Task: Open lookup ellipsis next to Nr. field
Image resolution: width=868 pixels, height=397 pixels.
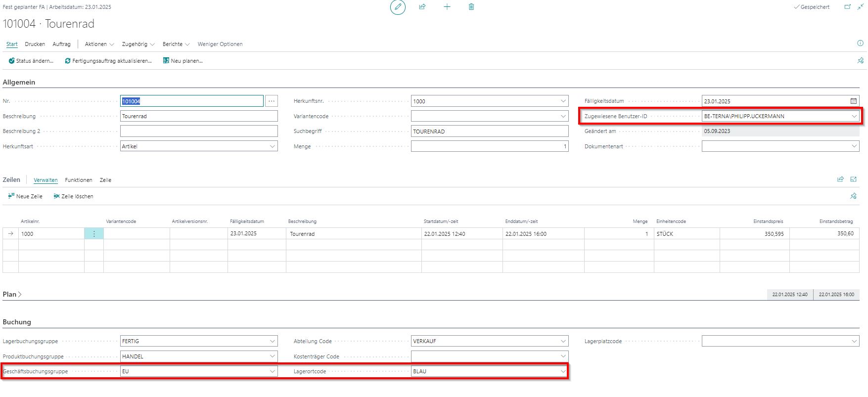Action: pyautogui.click(x=272, y=101)
